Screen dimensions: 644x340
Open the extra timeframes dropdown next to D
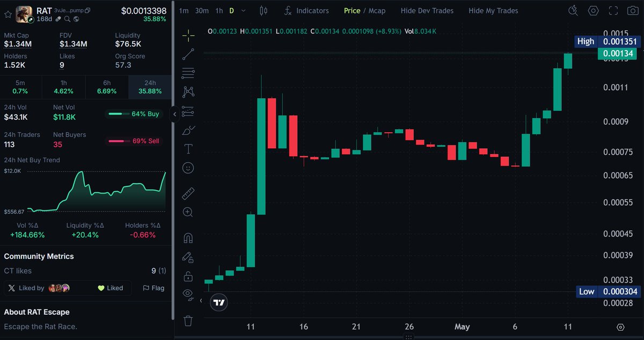point(244,10)
